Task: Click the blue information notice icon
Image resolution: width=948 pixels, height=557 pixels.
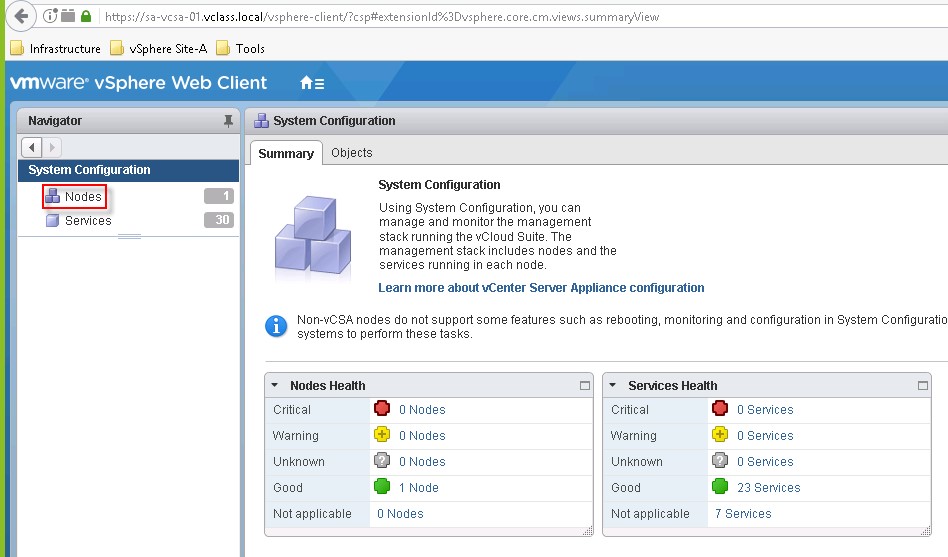Action: 276,326
